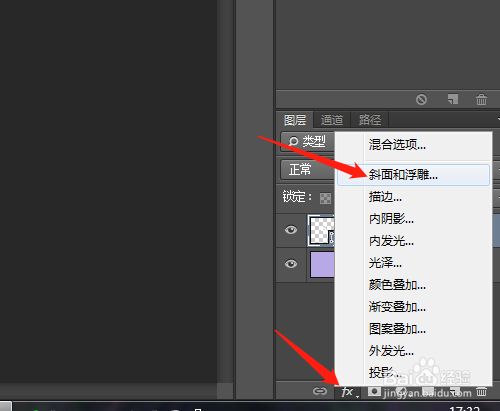Switch to the 路径 tab

coord(370,120)
